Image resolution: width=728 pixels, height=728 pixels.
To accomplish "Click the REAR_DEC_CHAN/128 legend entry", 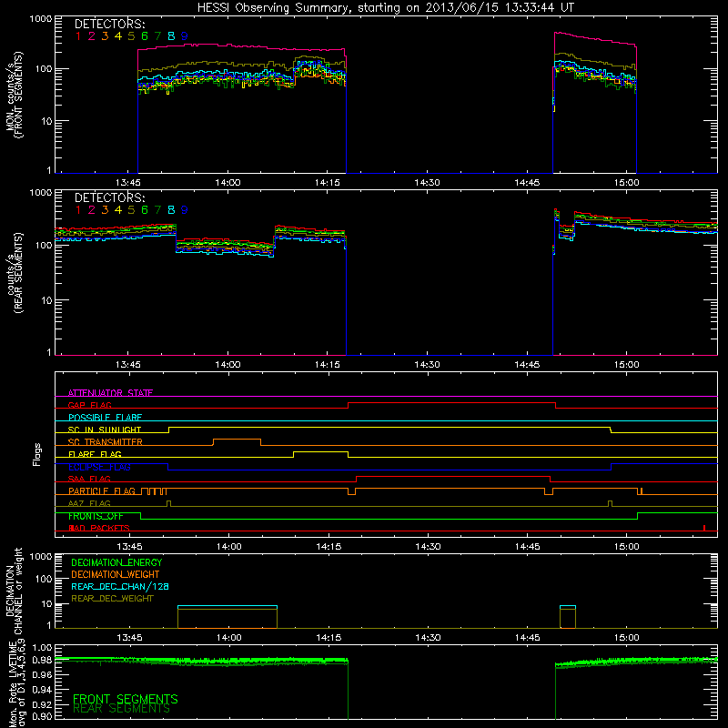I will pyautogui.click(x=120, y=586).
